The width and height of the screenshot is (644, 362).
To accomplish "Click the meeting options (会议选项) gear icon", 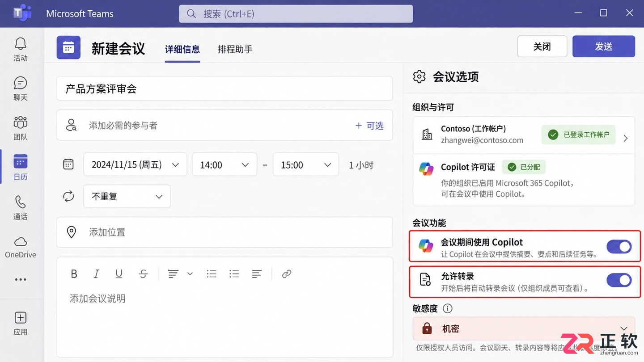I will (x=419, y=77).
